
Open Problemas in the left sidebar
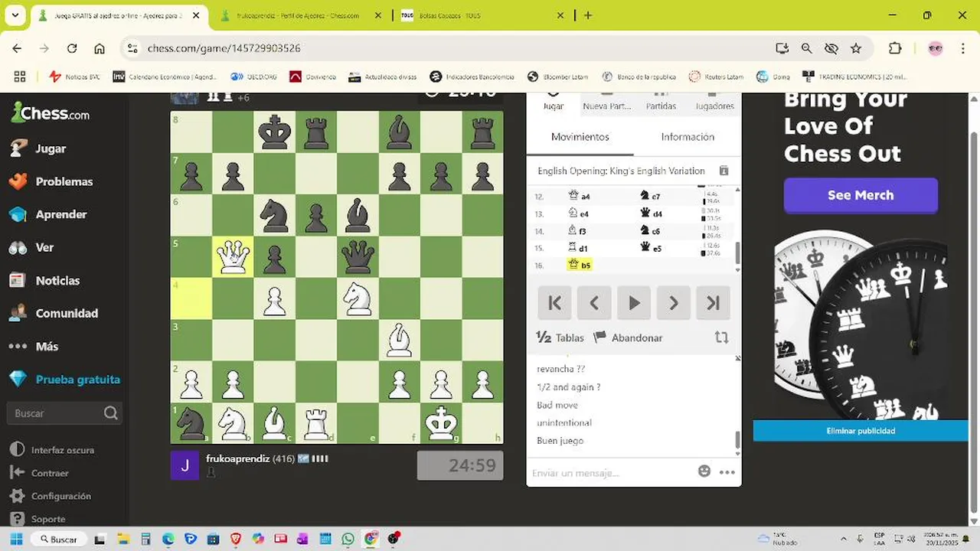pyautogui.click(x=64, y=181)
